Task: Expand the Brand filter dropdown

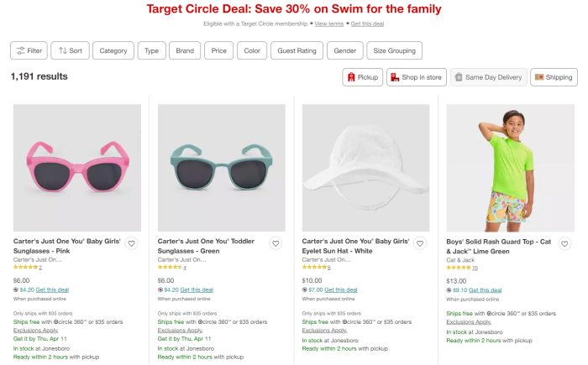Action: pos(184,50)
